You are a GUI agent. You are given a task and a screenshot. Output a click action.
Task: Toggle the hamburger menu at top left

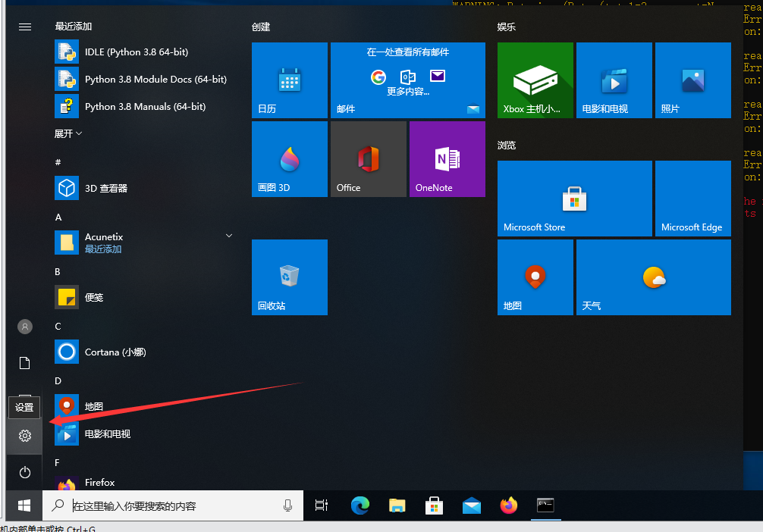(x=25, y=27)
